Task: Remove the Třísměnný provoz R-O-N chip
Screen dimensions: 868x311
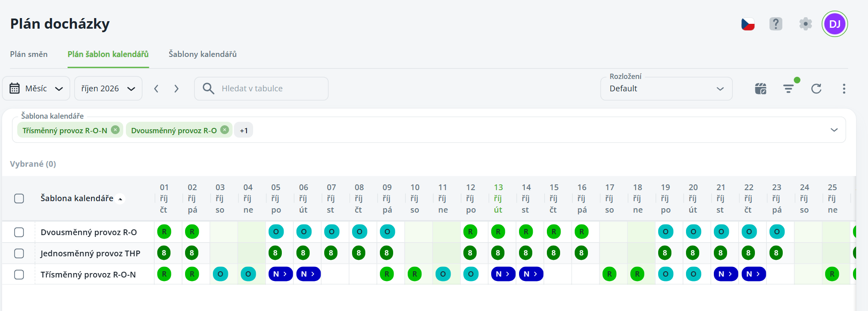Action: point(115,130)
